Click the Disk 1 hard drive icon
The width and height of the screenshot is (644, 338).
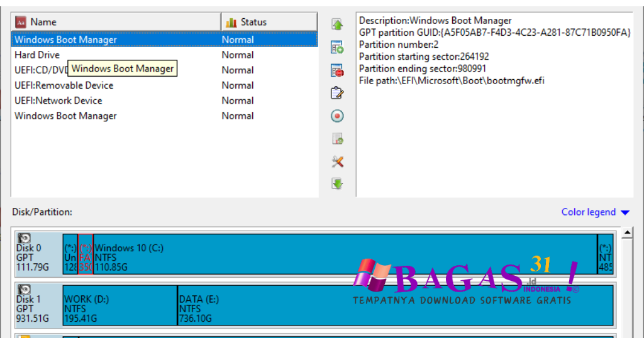coord(25,290)
